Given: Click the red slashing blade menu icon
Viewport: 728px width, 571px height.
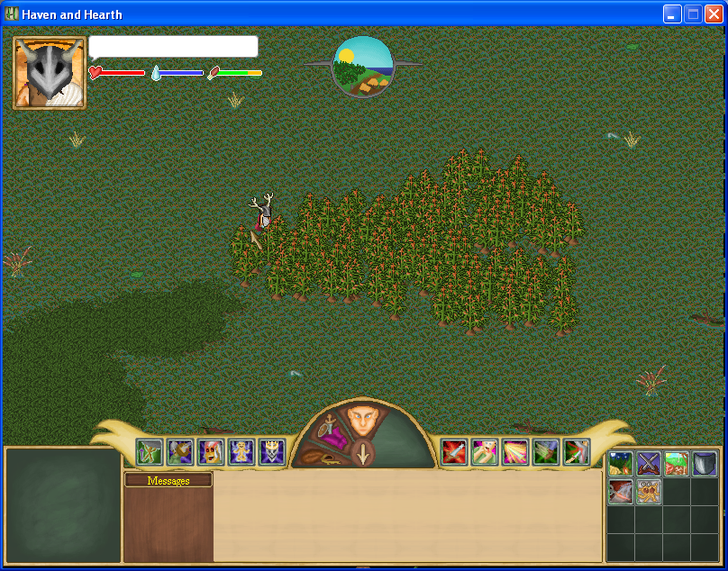Looking at the screenshot, I should point(621,492).
